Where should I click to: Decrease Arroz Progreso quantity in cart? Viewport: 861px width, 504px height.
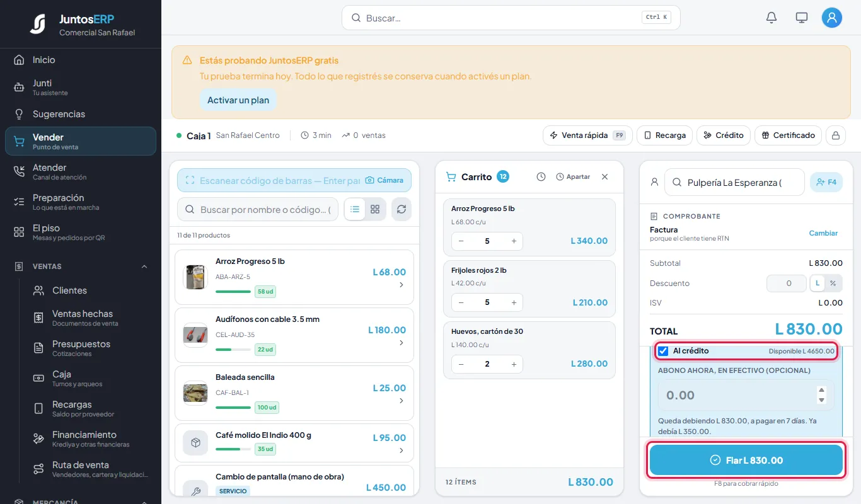461,241
